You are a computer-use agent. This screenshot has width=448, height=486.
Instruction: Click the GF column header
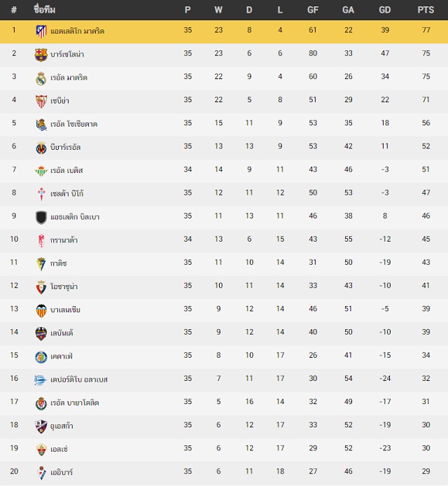[x=313, y=10]
